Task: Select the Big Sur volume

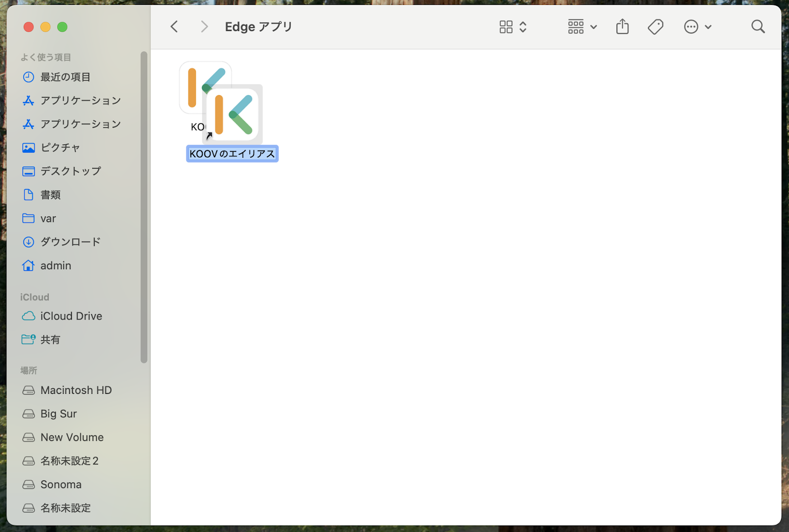Action: (50, 414)
